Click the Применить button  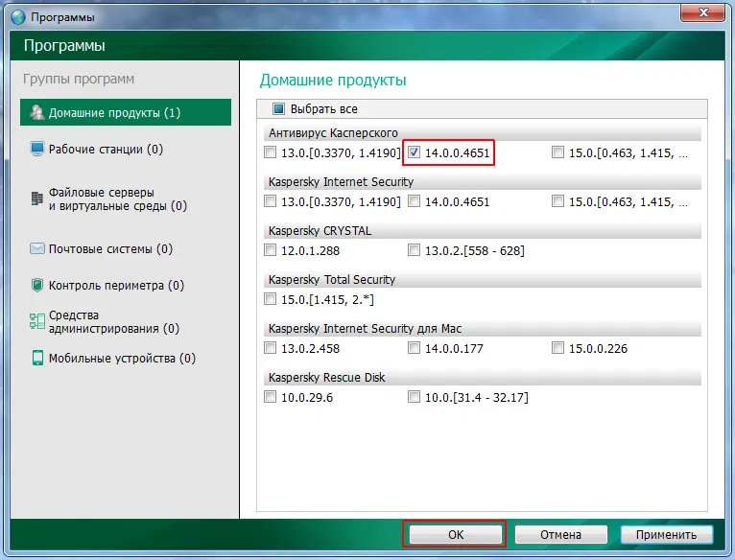(667, 535)
